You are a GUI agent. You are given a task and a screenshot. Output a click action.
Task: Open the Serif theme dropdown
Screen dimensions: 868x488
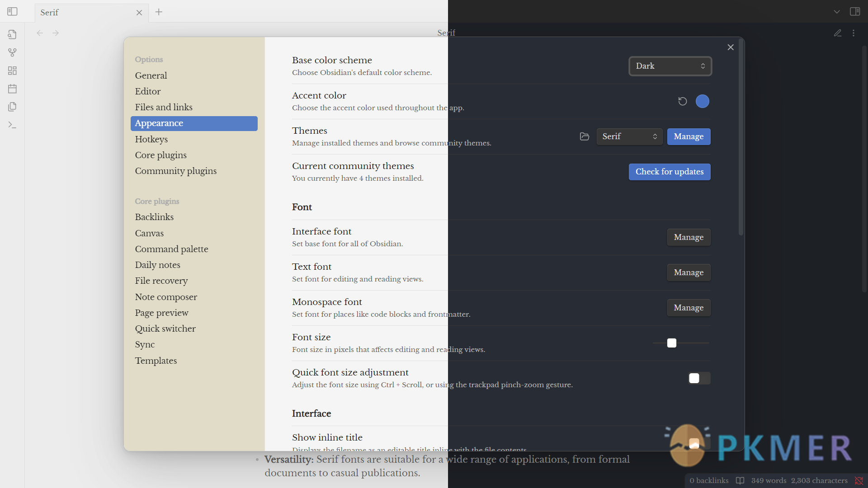click(x=630, y=136)
